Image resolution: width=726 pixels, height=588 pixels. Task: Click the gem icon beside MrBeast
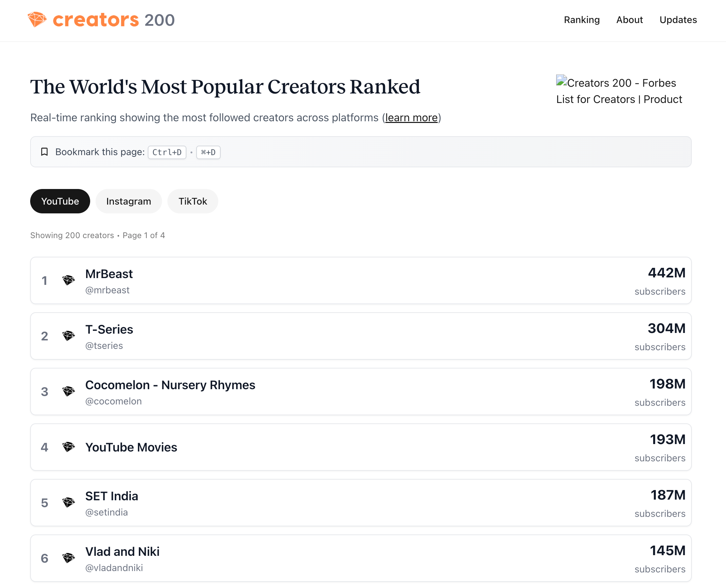click(x=68, y=280)
